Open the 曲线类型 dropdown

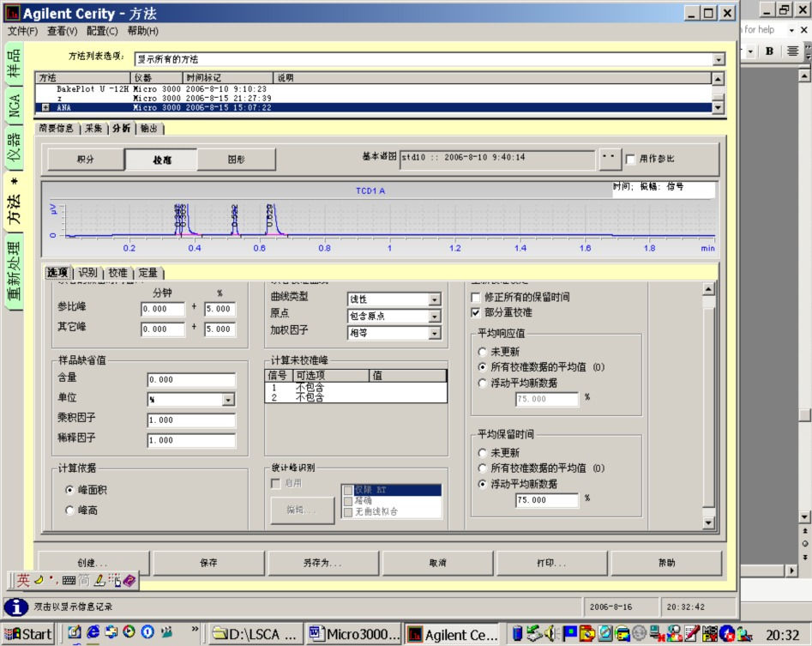pyautogui.click(x=435, y=299)
